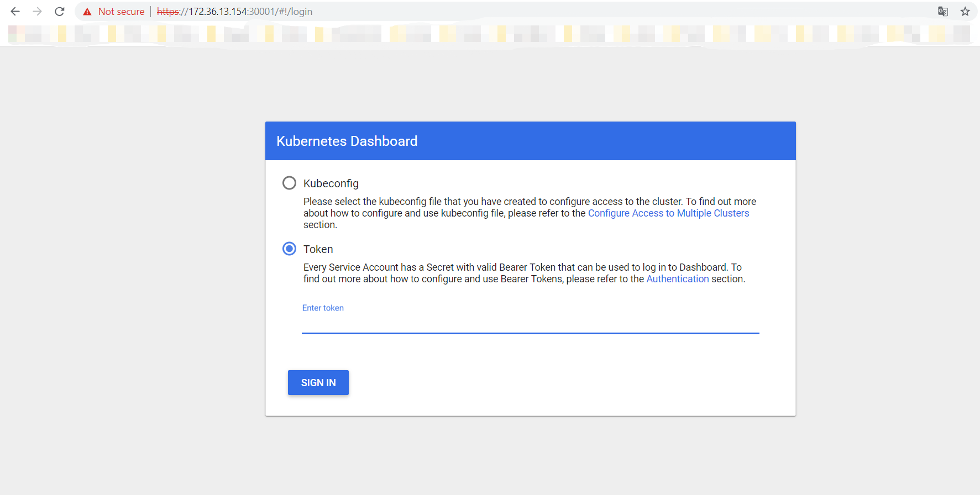Open the Authentication section link
Screen dimensions: 980x495
point(678,279)
